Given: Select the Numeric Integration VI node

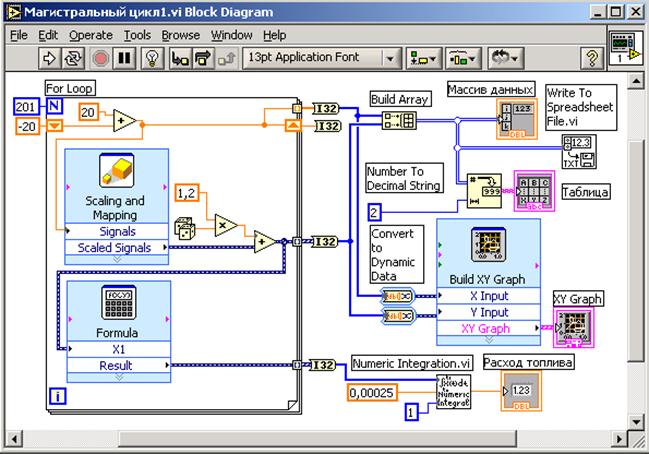Looking at the screenshot, I should (453, 392).
